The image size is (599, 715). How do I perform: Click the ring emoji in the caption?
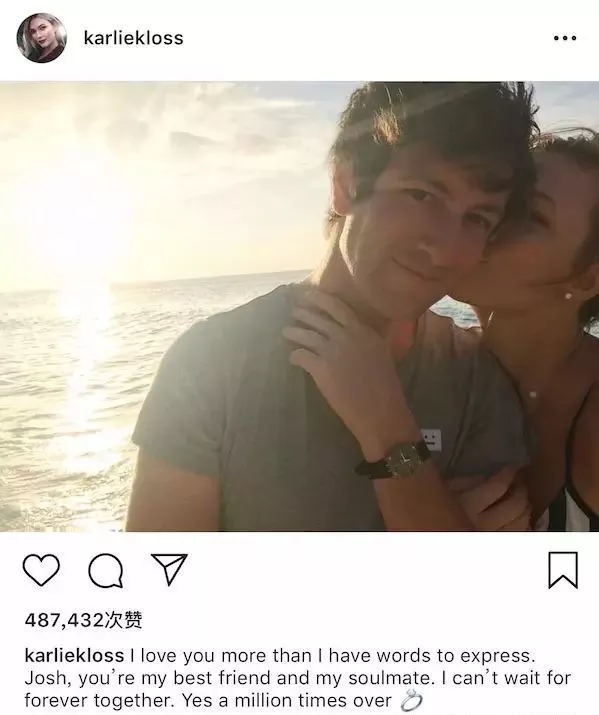coord(412,701)
